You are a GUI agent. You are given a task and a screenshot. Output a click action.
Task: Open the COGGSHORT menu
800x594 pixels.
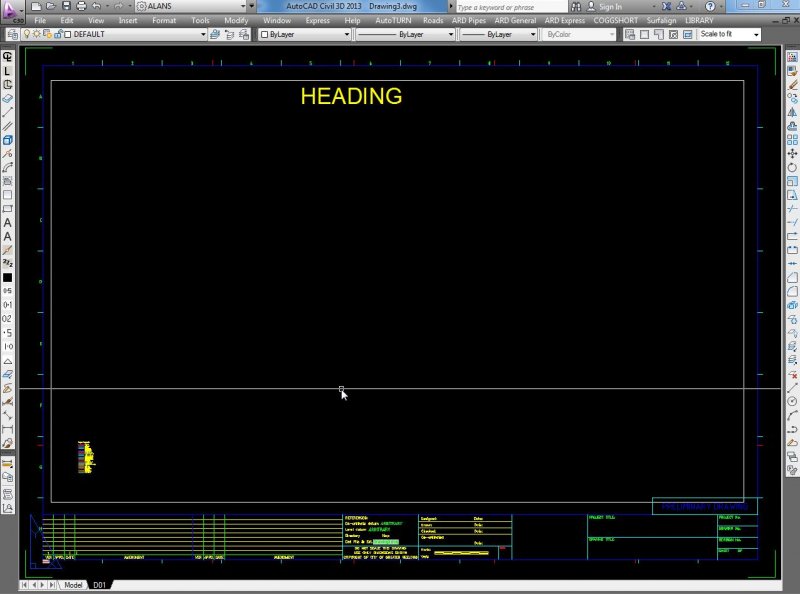[615, 20]
